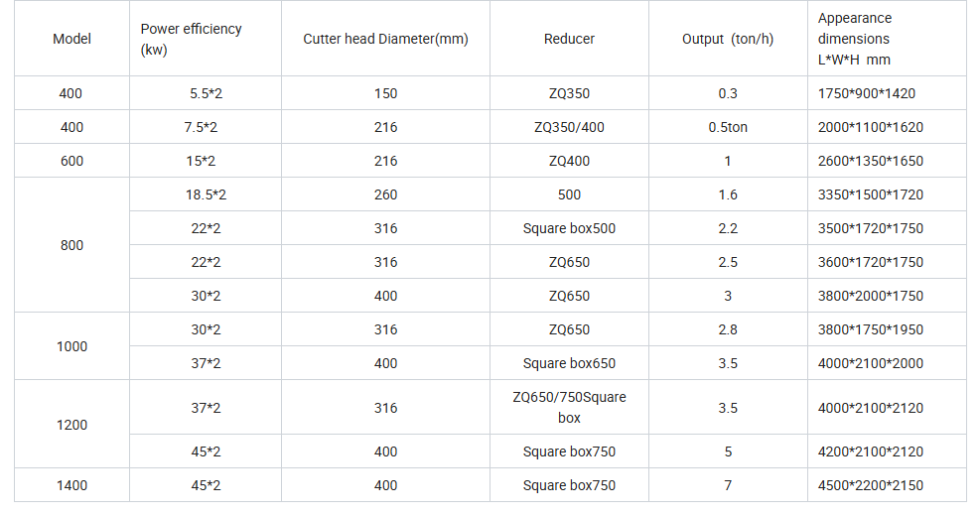Select the model 1200 cell
The width and height of the screenshot is (980, 515).
tap(71, 425)
